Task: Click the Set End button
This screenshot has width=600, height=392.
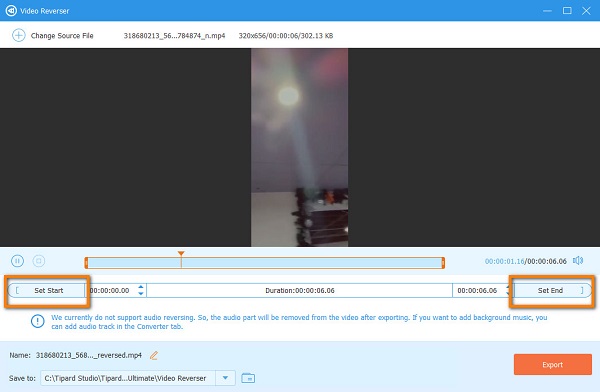Action: [x=552, y=290]
